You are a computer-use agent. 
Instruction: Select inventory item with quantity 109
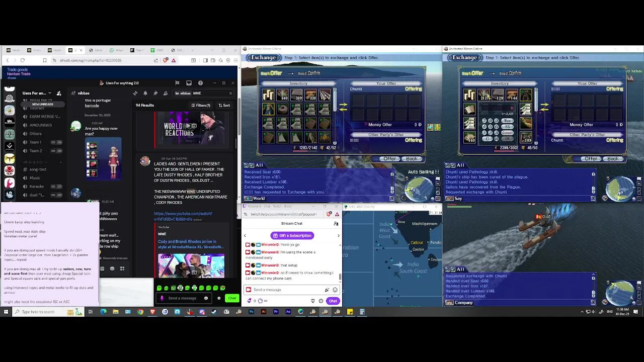tap(526, 136)
